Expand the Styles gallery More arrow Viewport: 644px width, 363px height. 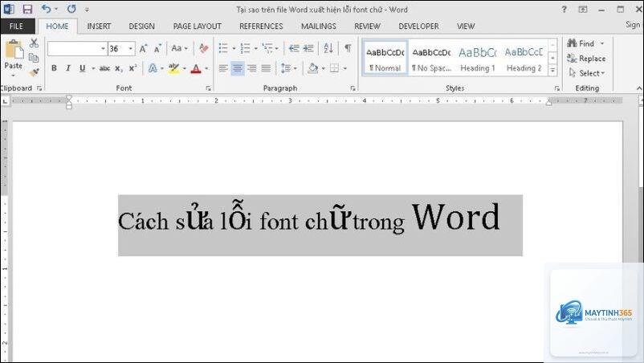[x=552, y=71]
